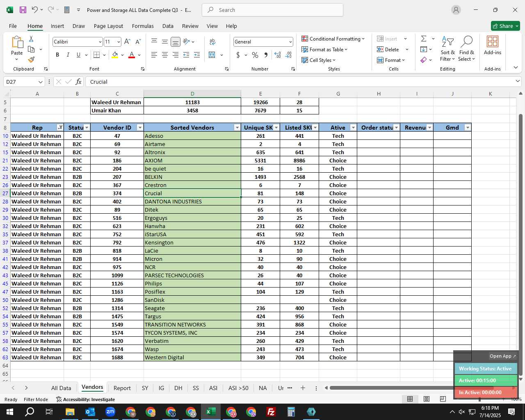This screenshot has width=525, height=420.
Task: Click Open App link in tracker widget
Action: coord(502,356)
